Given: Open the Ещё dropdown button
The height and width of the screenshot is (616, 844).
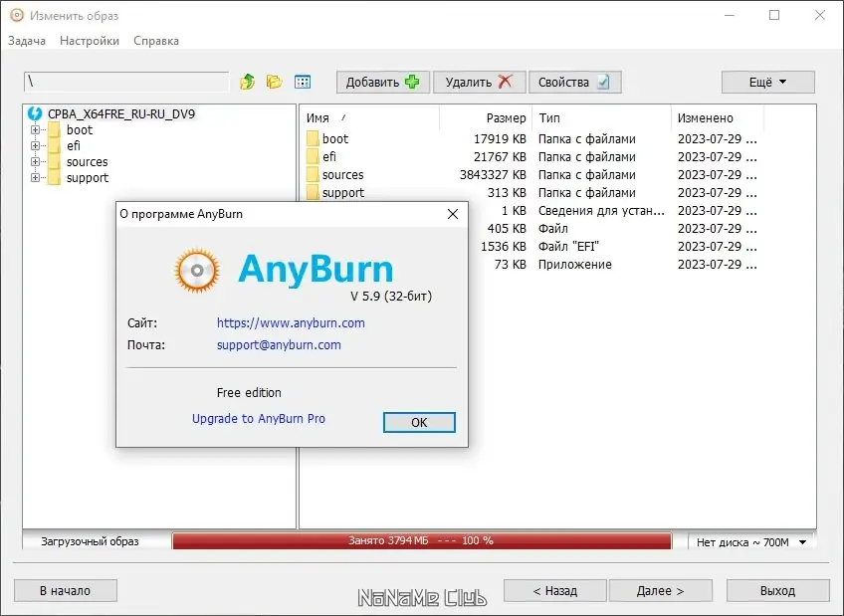Looking at the screenshot, I should tap(768, 83).
